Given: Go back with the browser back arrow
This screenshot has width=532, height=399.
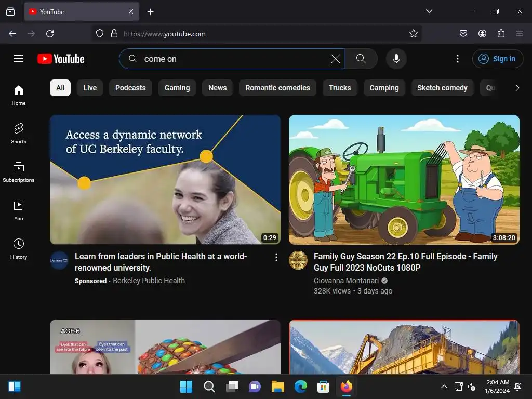Looking at the screenshot, I should tap(12, 34).
